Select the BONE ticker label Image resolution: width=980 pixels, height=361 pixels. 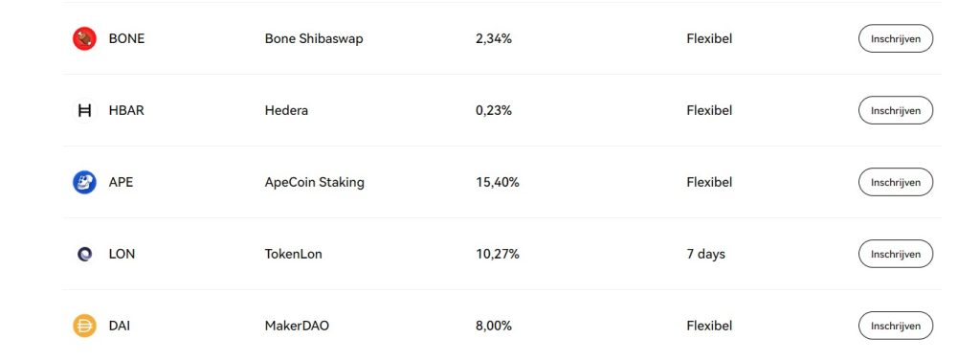click(127, 39)
